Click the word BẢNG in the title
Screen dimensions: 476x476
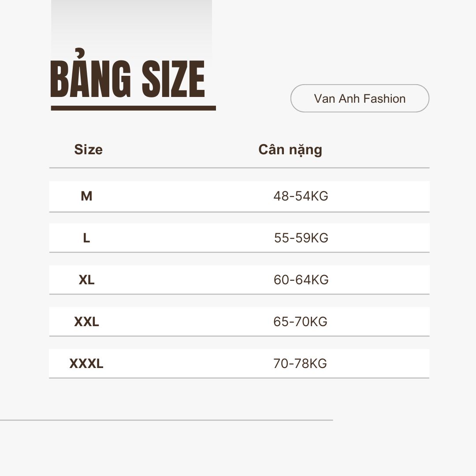pyautogui.click(x=90, y=74)
